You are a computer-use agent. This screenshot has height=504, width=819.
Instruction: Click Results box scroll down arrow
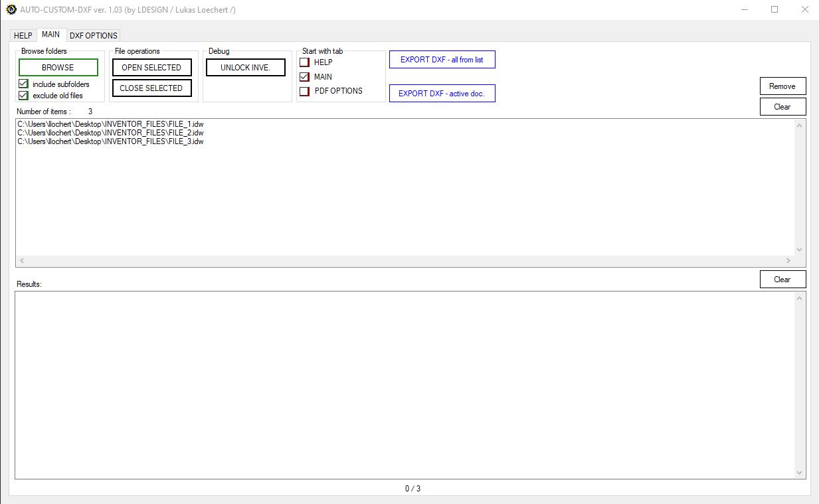(799, 473)
